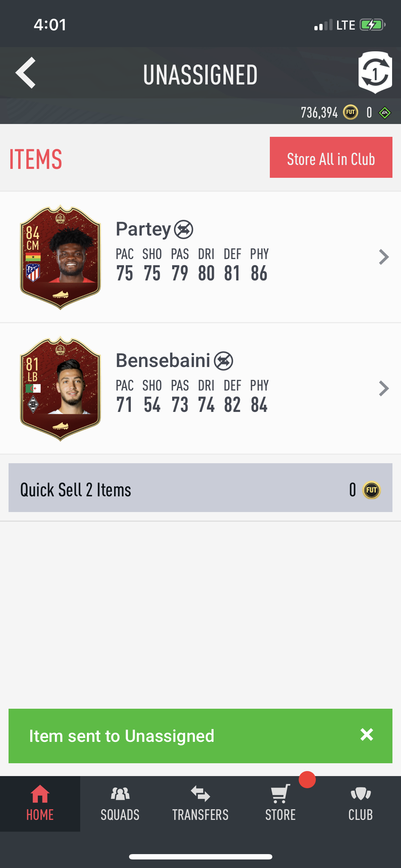Dismiss the Item sent to Unassigned notification
Image resolution: width=401 pixels, height=868 pixels.
pos(367,735)
